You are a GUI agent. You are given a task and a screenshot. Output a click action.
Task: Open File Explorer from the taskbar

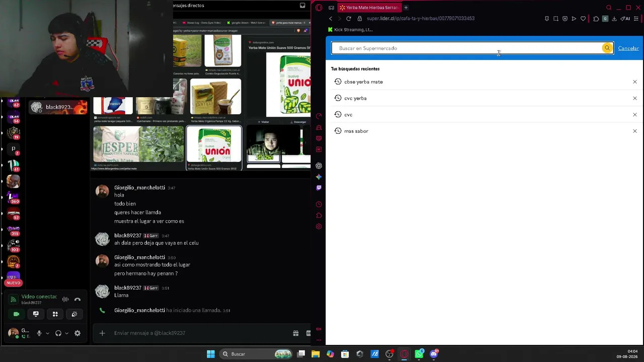pyautogui.click(x=315, y=354)
